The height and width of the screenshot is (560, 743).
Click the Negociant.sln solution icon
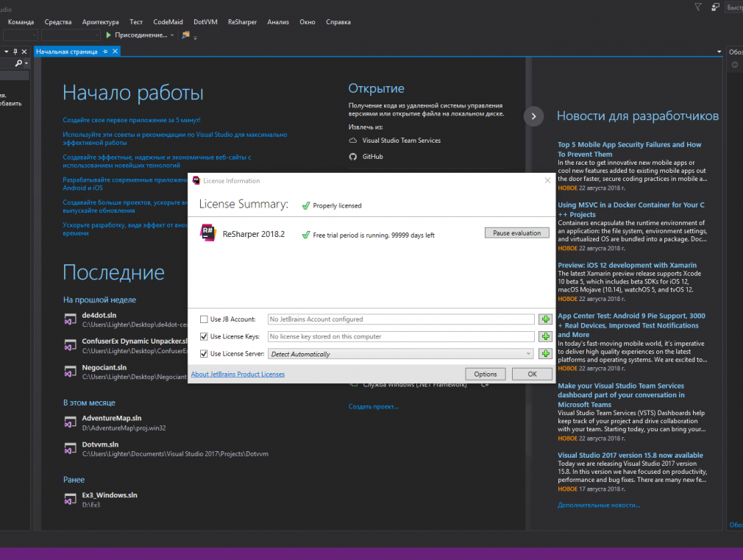pos(71,372)
